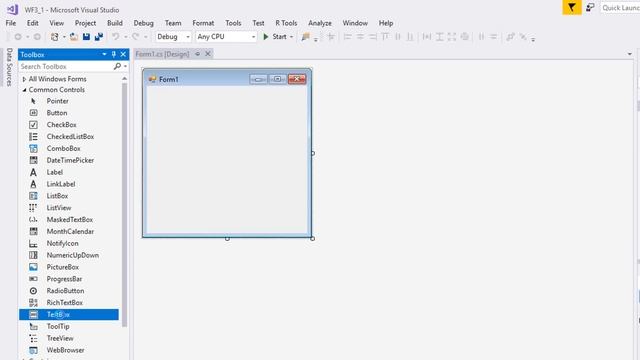Open the Analyze menu
This screenshot has width=640, height=360.
click(x=320, y=23)
